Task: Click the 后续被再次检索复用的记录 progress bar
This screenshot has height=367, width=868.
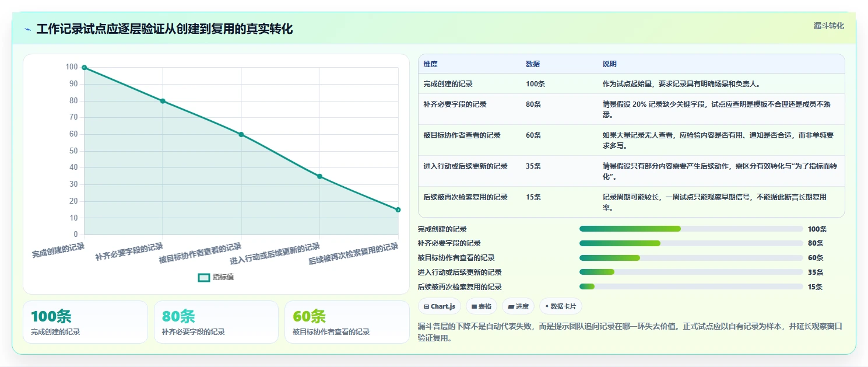Action: coord(691,286)
